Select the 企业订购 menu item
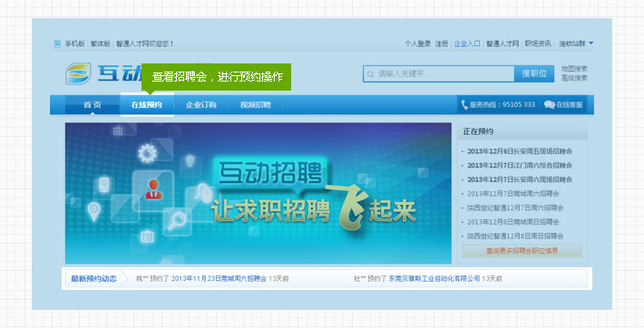Screen dimensions: 644x328 coord(200,105)
